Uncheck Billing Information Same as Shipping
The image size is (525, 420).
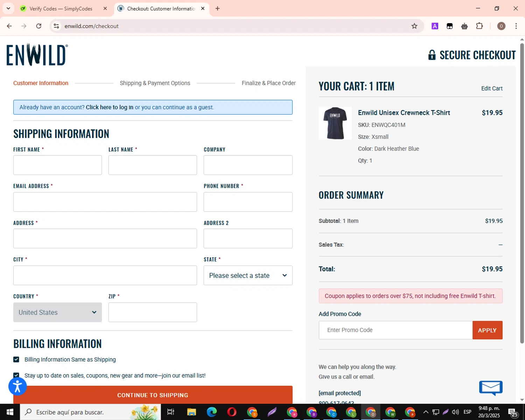pos(16,359)
